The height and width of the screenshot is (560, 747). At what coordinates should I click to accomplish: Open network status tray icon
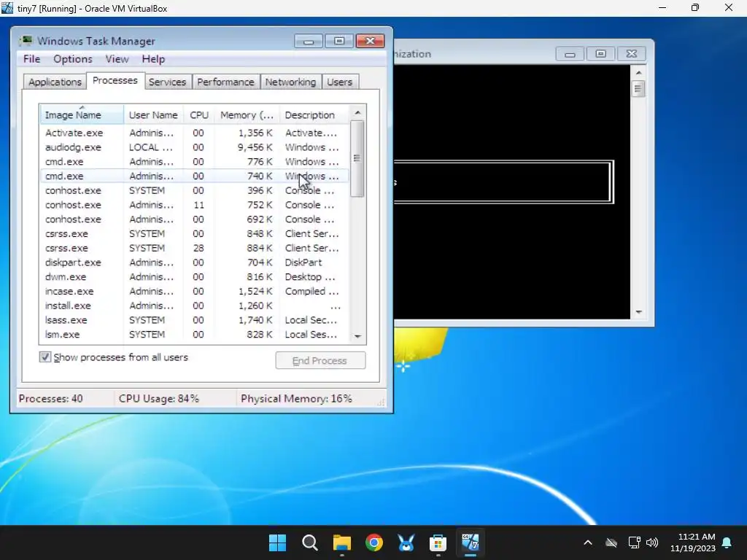coord(634,542)
